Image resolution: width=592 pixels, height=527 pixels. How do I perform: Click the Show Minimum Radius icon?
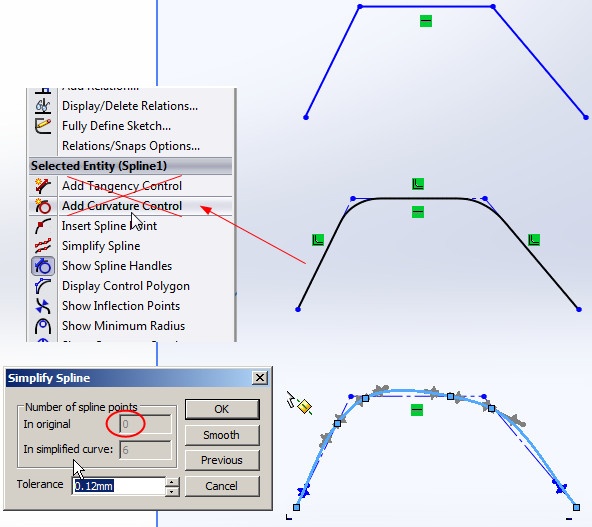(x=43, y=326)
